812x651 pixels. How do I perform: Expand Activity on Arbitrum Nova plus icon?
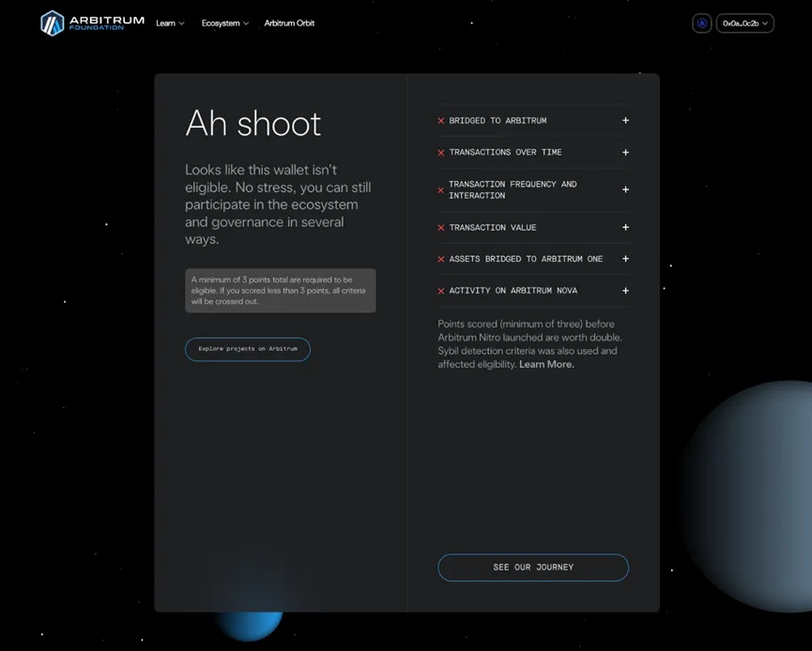click(x=625, y=291)
